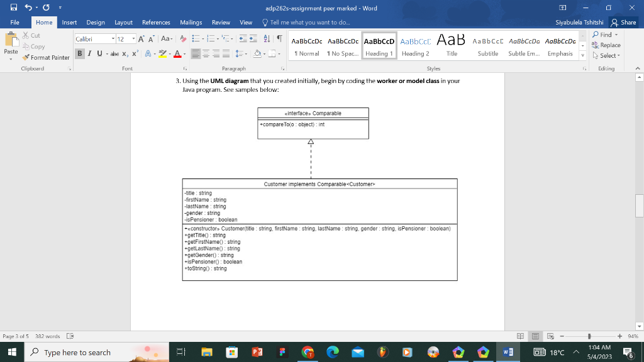The width and height of the screenshot is (644, 362).
Task: Apply italic formatting
Action: (x=89, y=54)
